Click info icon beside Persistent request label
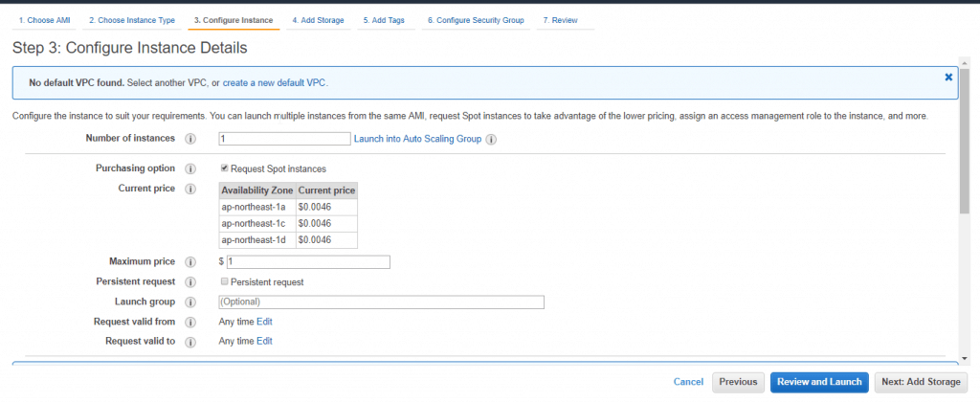The height and width of the screenshot is (403, 980). 190,281
